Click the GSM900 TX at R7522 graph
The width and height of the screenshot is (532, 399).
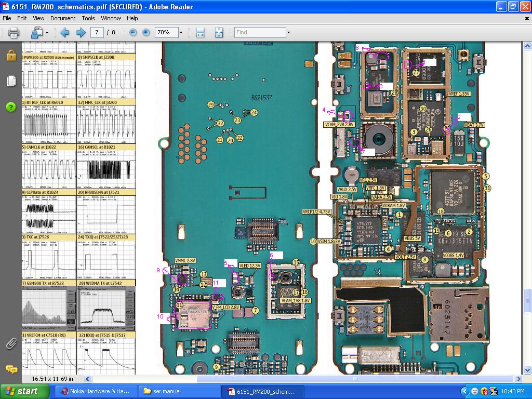point(49,309)
